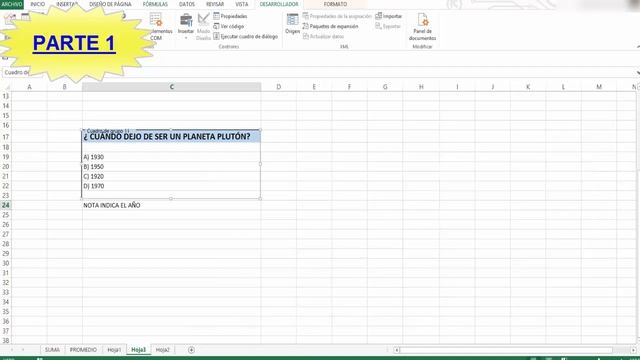
Task: Select column H header
Action: click(421, 87)
